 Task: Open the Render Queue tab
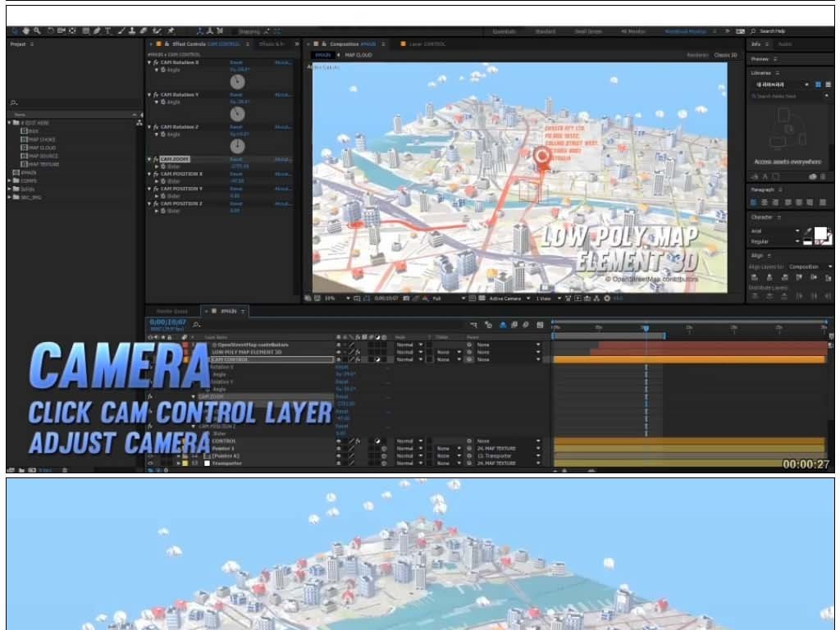click(x=172, y=312)
